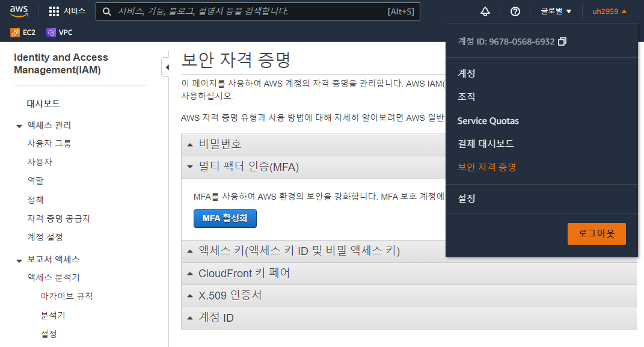Select 계정 in the account menu
Image resolution: width=644 pixels, height=347 pixels.
[x=467, y=73]
